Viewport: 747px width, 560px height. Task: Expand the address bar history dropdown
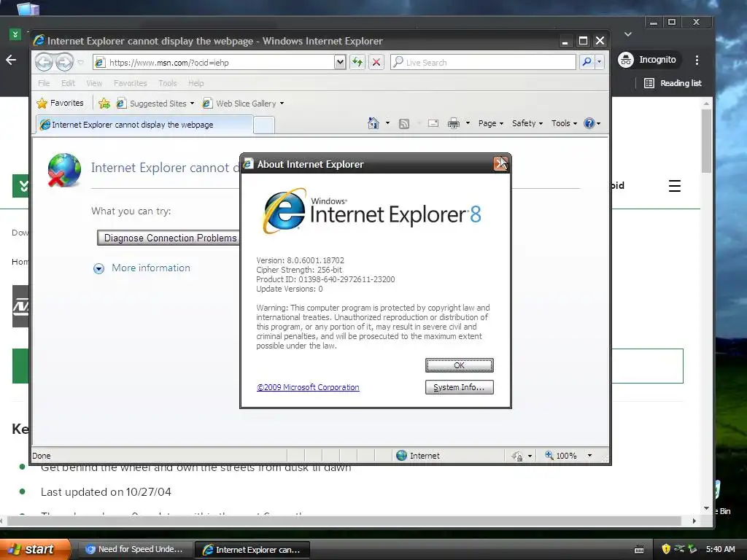[340, 62]
